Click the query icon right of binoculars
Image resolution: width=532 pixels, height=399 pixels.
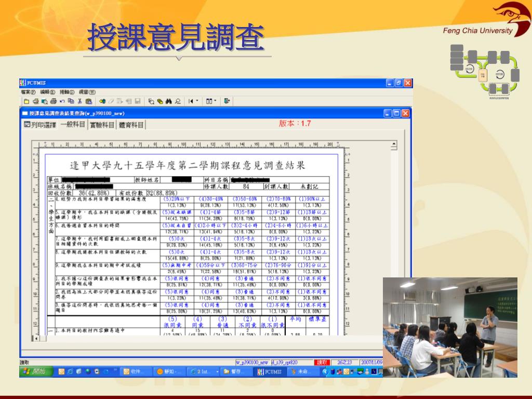pyautogui.click(x=178, y=101)
